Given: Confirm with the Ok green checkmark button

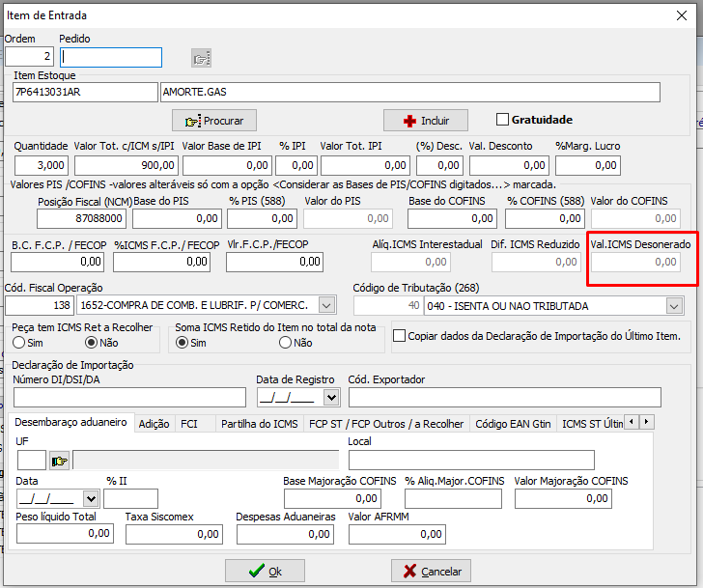Looking at the screenshot, I should (x=265, y=571).
